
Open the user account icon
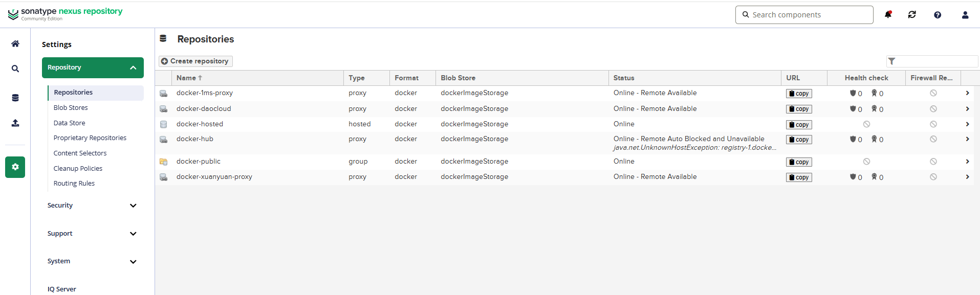pyautogui.click(x=965, y=15)
